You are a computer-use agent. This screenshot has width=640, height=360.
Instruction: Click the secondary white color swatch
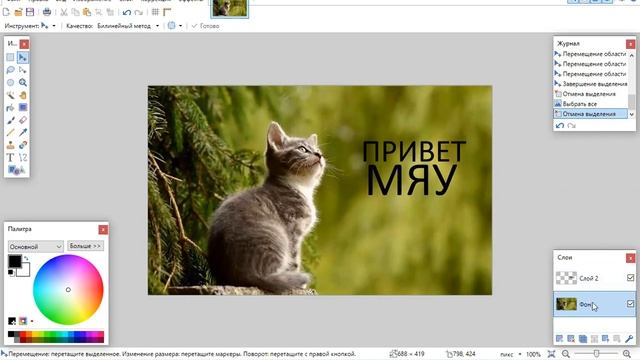click(25, 271)
